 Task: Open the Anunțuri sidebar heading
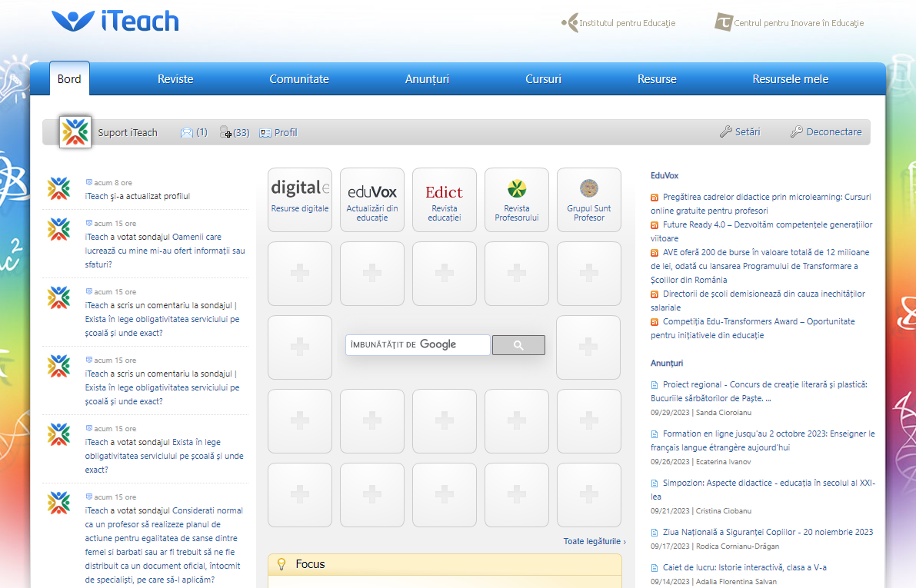point(667,363)
